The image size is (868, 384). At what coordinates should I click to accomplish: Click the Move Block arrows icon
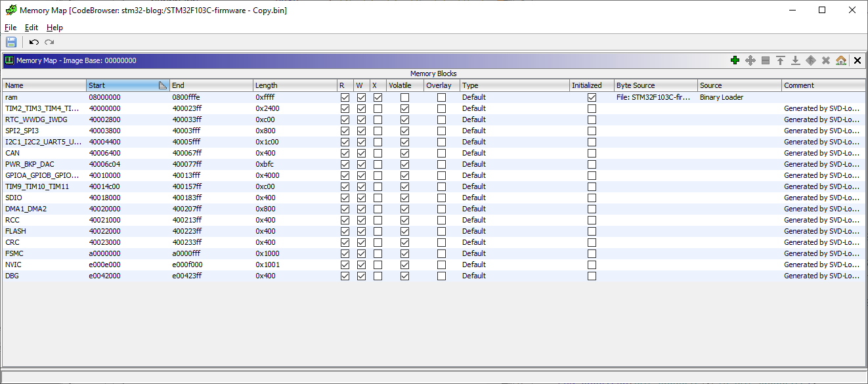point(750,60)
